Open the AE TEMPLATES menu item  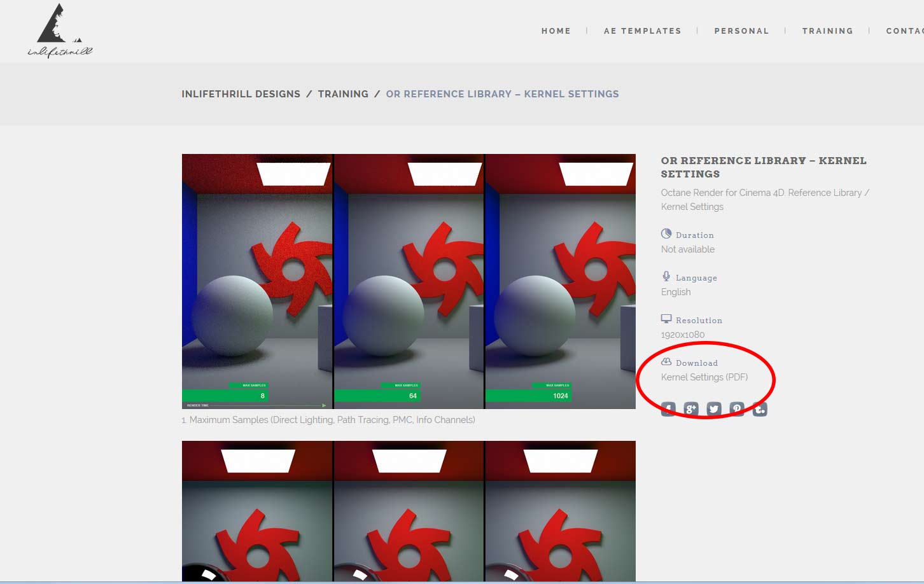click(x=643, y=31)
